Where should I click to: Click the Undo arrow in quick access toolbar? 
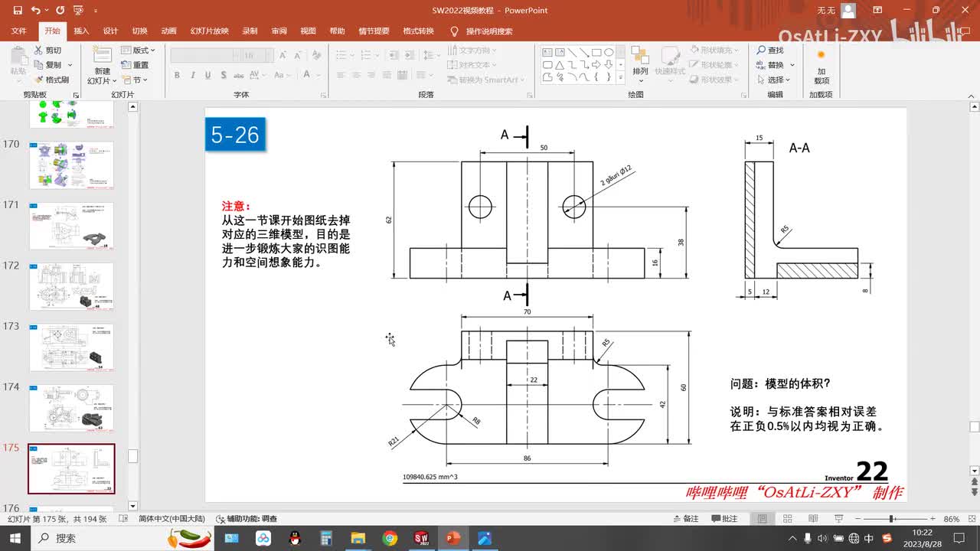coord(35,11)
